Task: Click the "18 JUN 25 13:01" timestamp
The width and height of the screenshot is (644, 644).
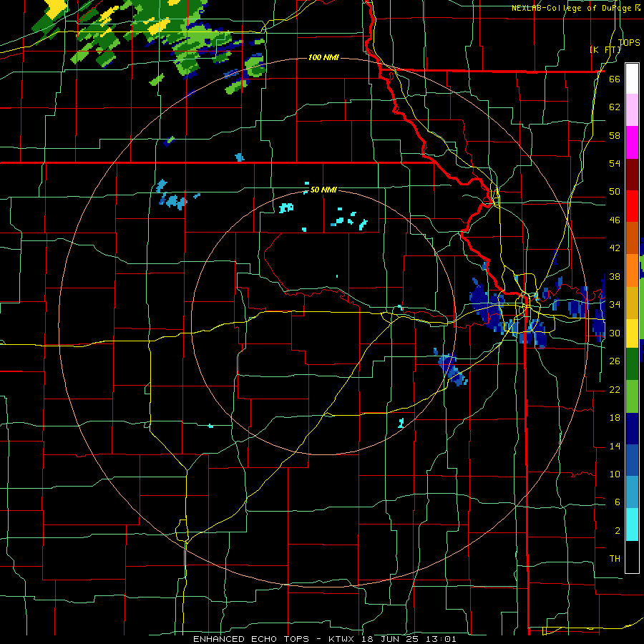Action: (409, 639)
